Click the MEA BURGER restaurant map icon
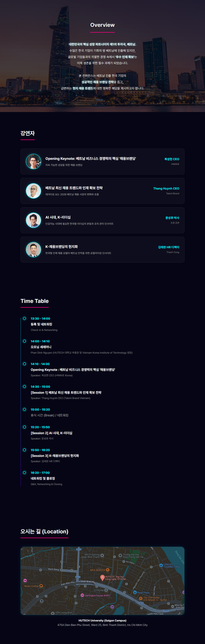 pyautogui.click(x=107, y=570)
